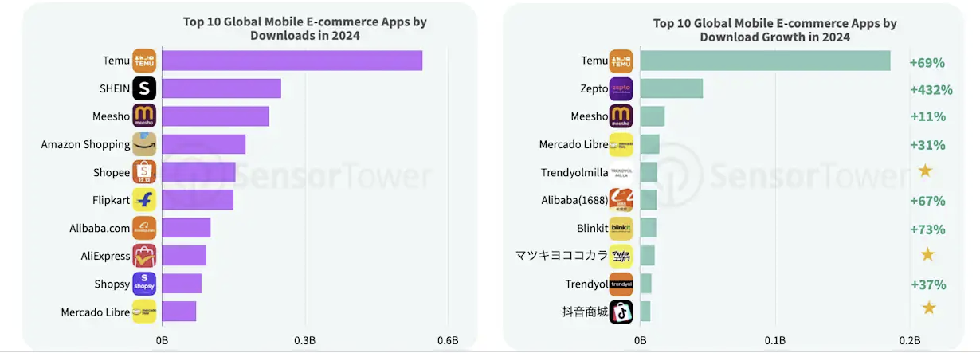Click the Temu icon in Downloads chart

coord(144,61)
